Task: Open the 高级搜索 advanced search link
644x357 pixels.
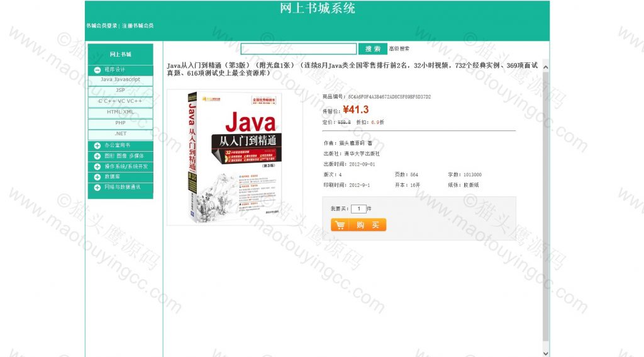Action: [x=399, y=48]
